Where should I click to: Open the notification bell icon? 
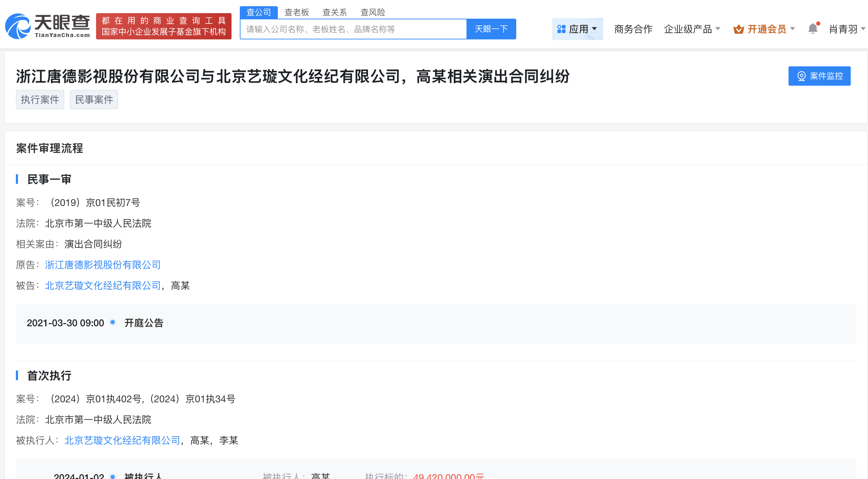click(813, 28)
